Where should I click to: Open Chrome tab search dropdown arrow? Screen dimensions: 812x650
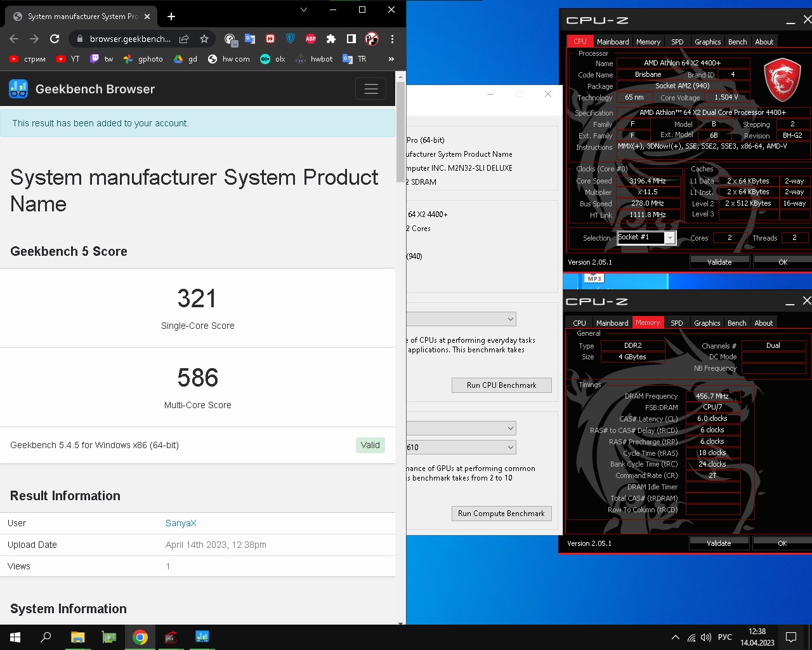coord(303,10)
